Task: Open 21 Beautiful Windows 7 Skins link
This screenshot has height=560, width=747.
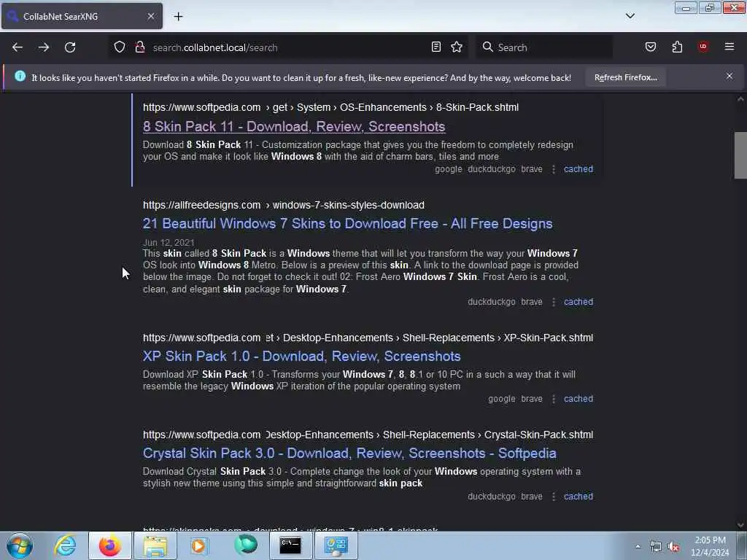Action: point(348,224)
